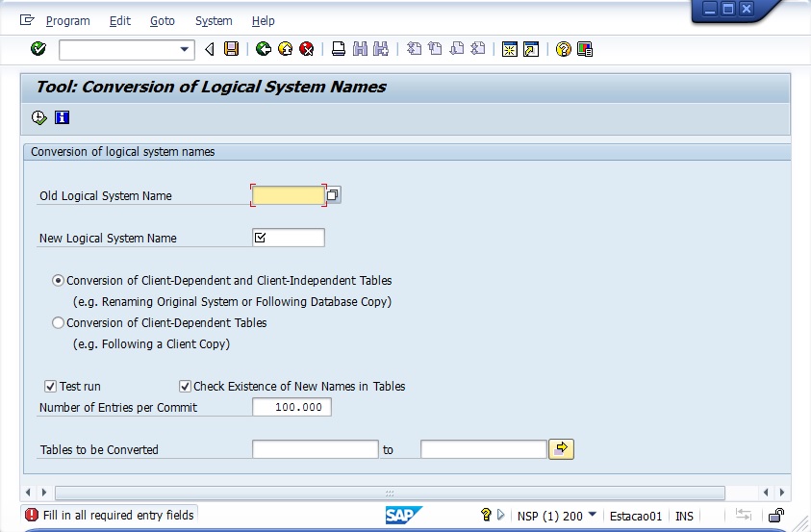The image size is (811, 532).
Task: Click the horizontal scrollbar at bottom
Action: 390,493
